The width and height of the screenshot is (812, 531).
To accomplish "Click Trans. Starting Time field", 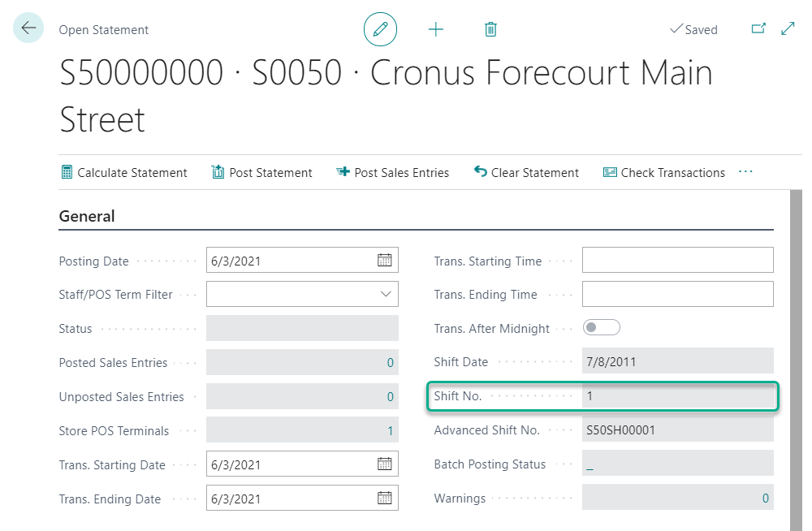I will click(x=678, y=260).
